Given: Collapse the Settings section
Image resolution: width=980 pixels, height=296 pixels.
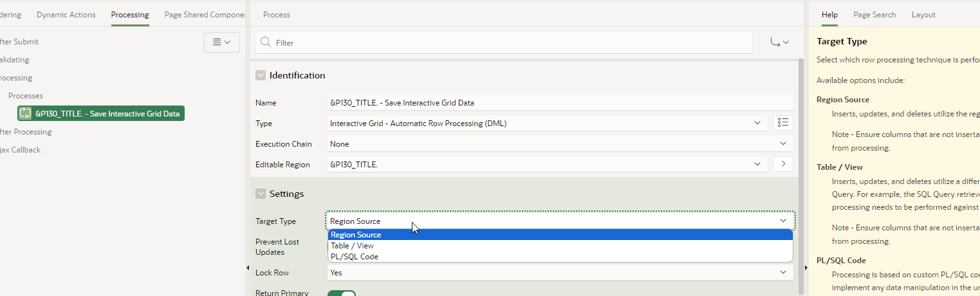Looking at the screenshot, I should point(261,194).
